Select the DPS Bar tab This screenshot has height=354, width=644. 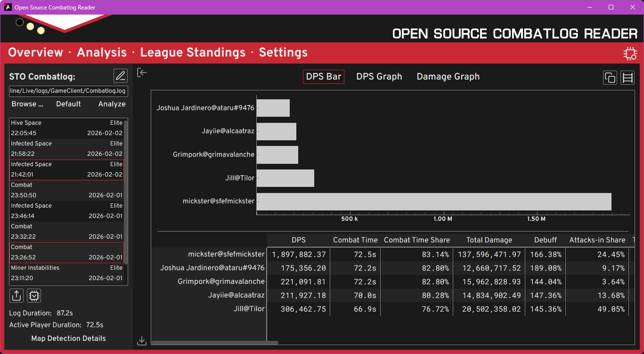[323, 77]
